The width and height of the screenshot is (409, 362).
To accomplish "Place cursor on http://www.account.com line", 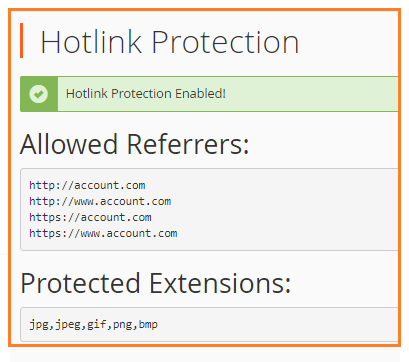I will 100,201.
